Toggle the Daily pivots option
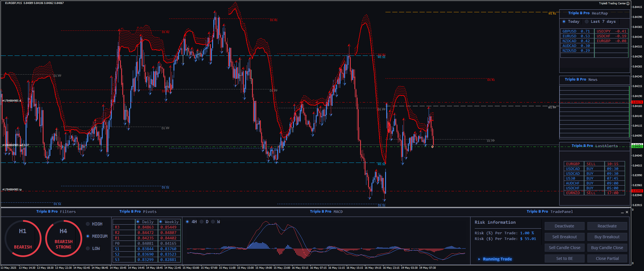The width and height of the screenshot is (644, 271). (138, 222)
